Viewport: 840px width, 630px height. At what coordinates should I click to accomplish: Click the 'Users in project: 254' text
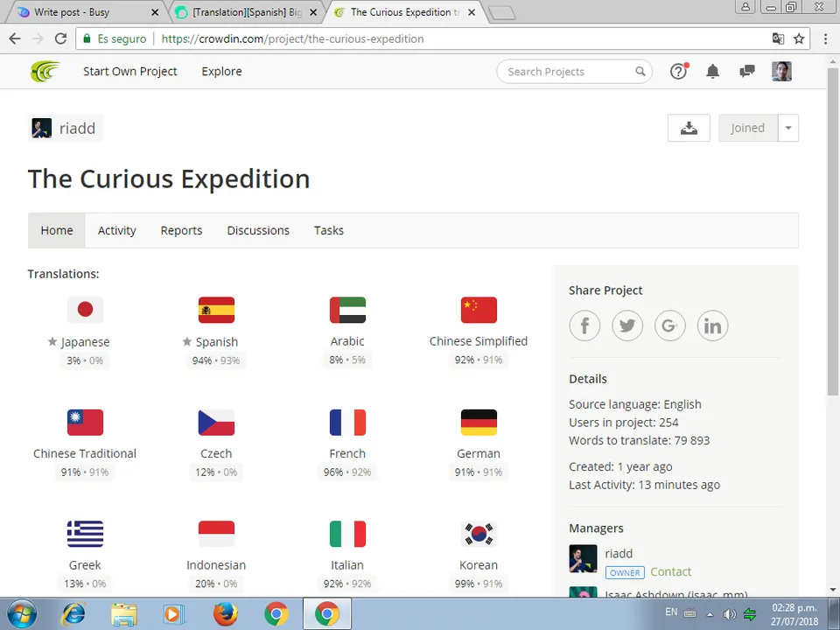click(x=624, y=423)
